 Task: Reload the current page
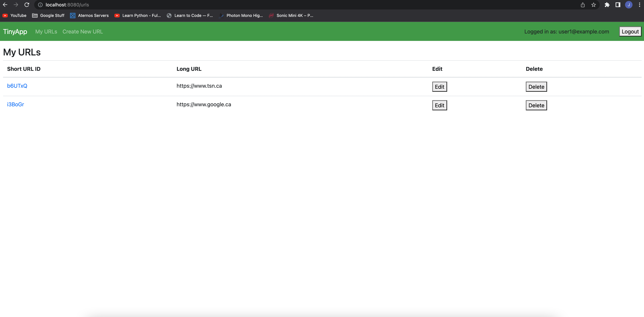pos(27,5)
